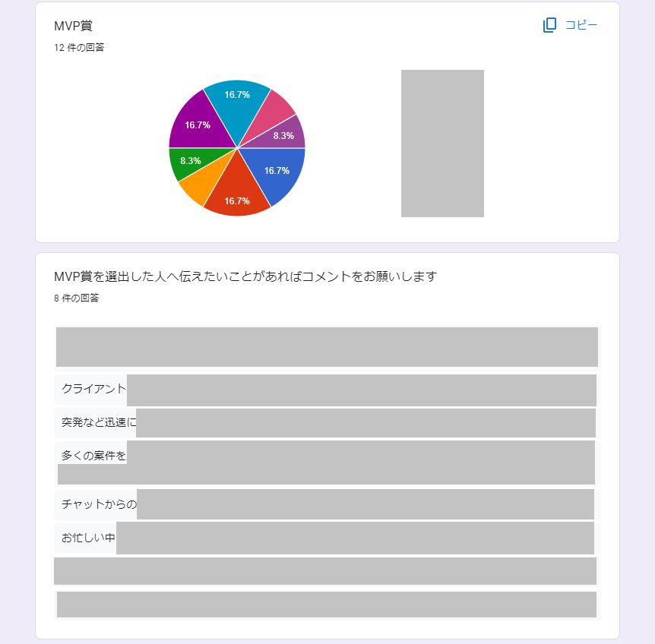Click the 8 件の回答 count text
The width and height of the screenshot is (655, 644).
[76, 298]
